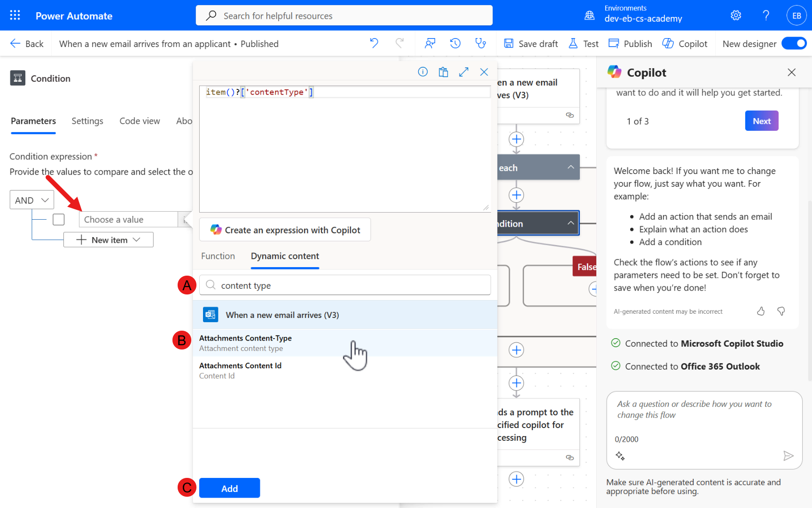The image size is (812, 508).
Task: Open the Code view tab
Action: pos(140,121)
